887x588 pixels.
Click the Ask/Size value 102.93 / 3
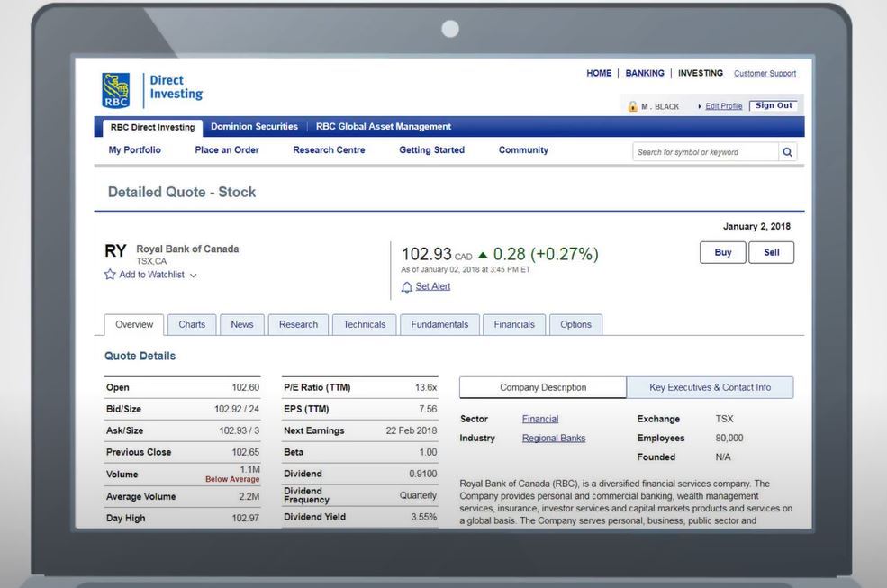pyautogui.click(x=240, y=430)
